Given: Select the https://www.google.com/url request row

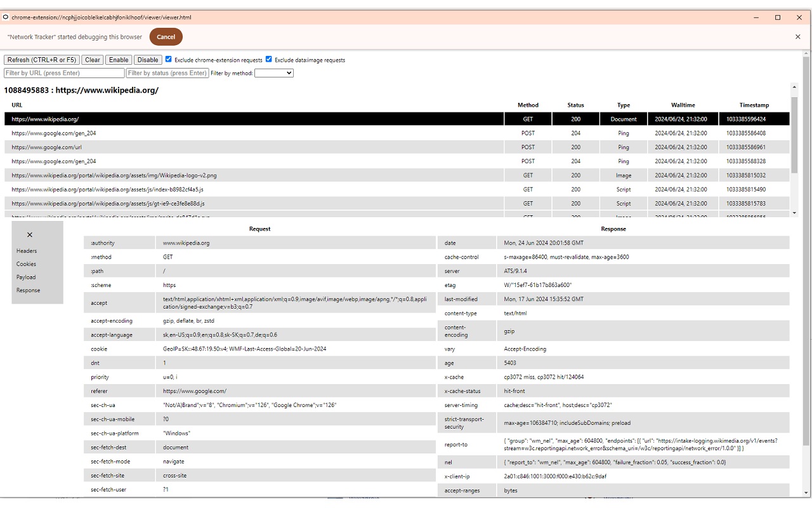Looking at the screenshot, I should tap(397, 147).
